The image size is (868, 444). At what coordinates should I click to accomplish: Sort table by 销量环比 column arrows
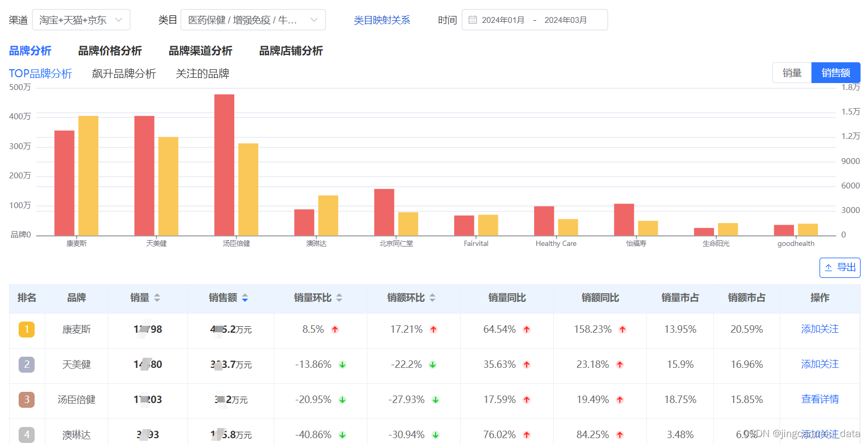[x=339, y=298]
